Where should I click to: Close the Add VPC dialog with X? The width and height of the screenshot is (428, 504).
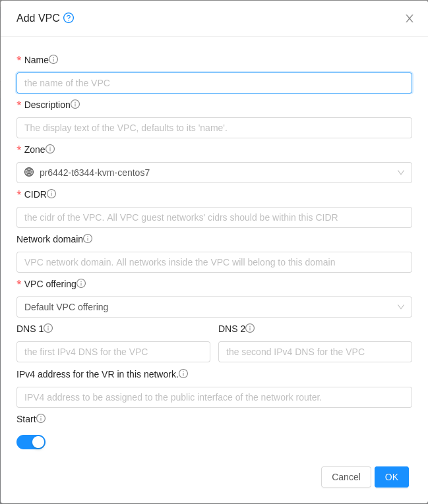click(410, 18)
